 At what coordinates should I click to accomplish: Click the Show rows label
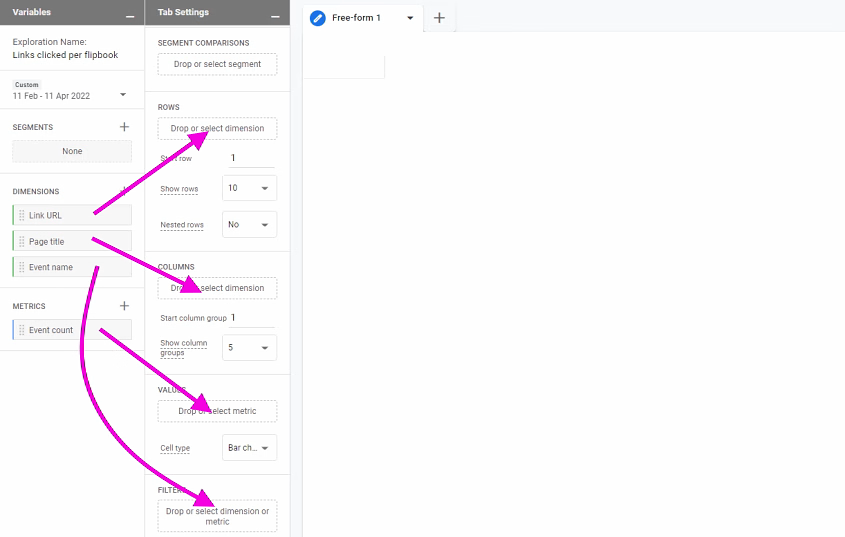click(179, 189)
